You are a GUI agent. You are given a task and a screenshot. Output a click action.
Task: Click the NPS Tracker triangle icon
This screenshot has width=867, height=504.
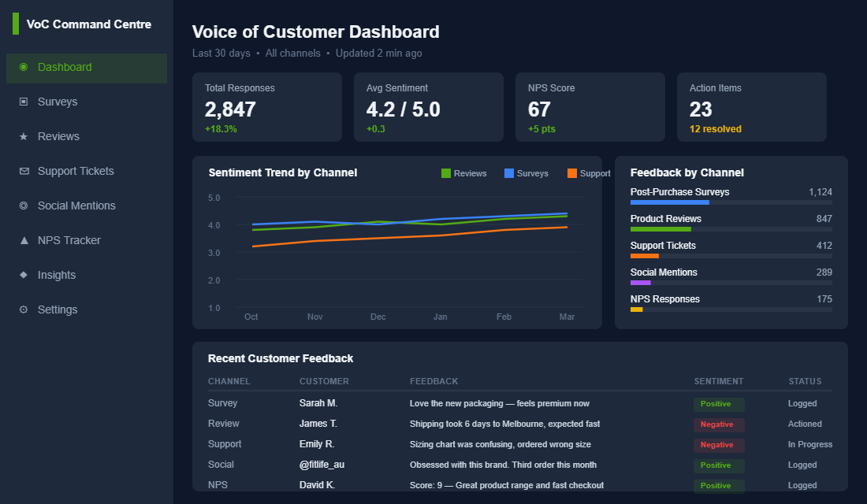click(x=23, y=240)
